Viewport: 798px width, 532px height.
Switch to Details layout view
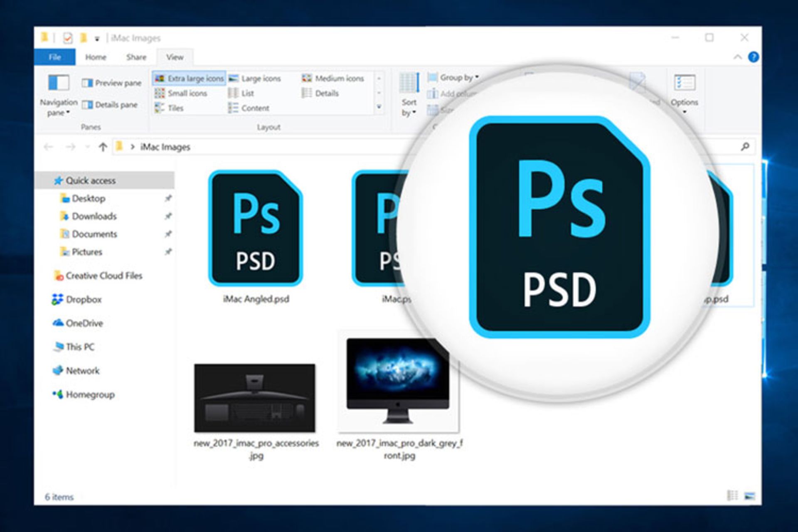320,94
